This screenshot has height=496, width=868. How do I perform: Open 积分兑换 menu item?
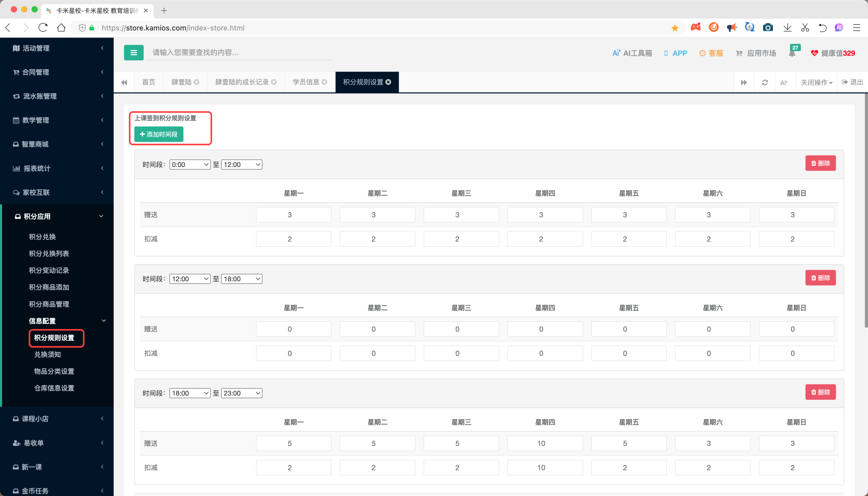[42, 237]
